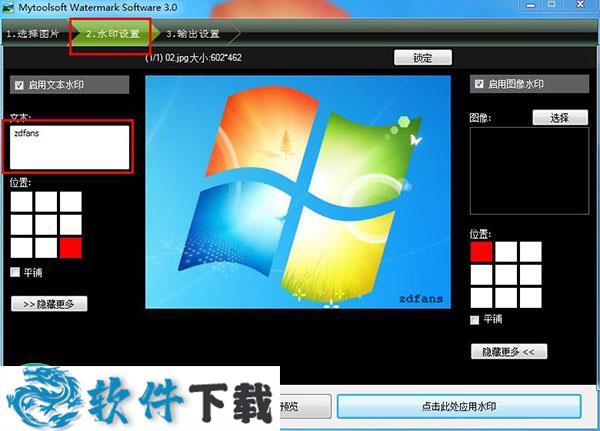Select top-left cell of text watermark position grid

tap(21, 201)
